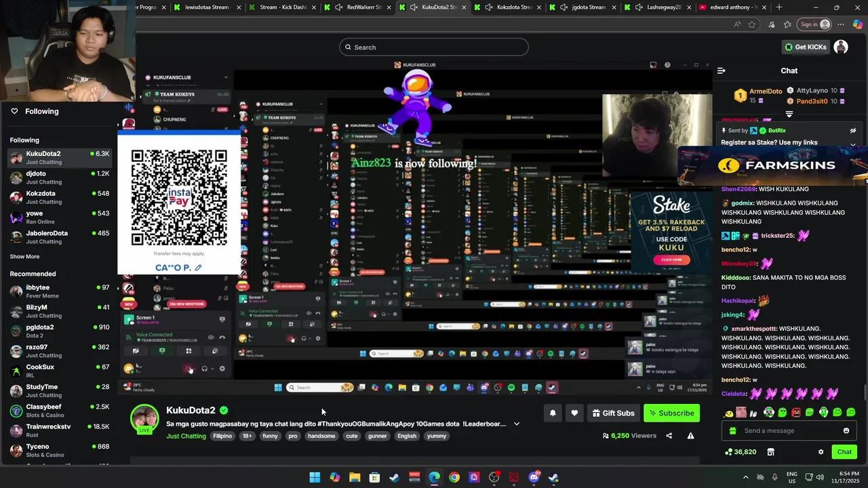Open the Copilot sidebar icon in Edge
Viewport: 868px width, 488px height.
point(858,24)
